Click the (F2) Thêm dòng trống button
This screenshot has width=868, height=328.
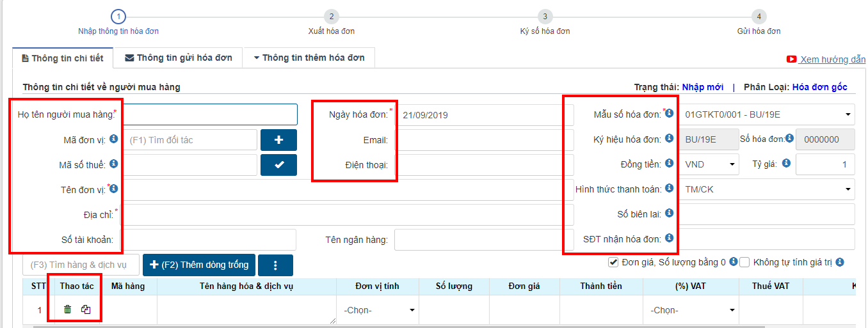(x=199, y=265)
